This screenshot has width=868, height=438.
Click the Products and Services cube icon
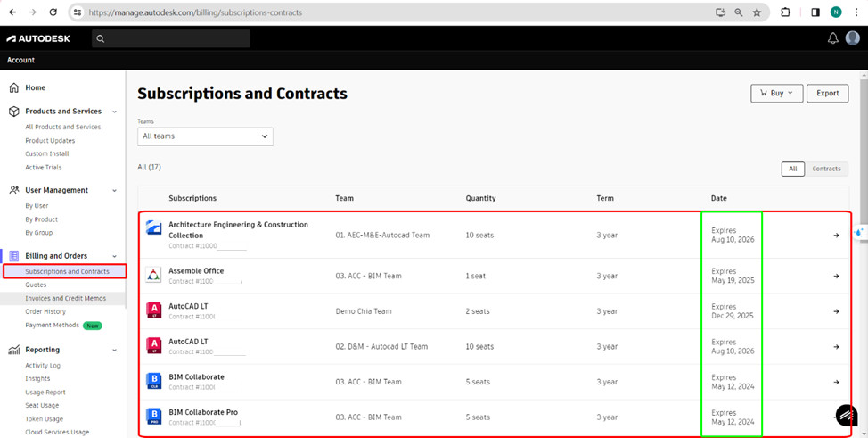14,111
